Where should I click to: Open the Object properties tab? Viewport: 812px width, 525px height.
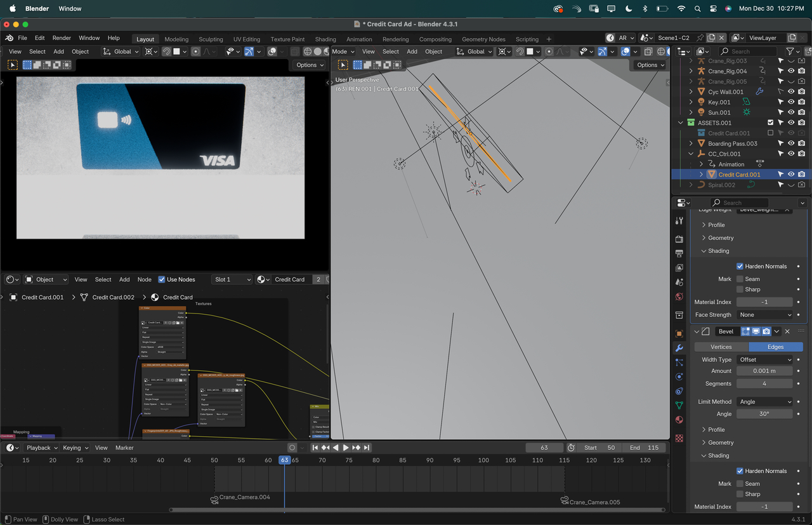[679, 334]
